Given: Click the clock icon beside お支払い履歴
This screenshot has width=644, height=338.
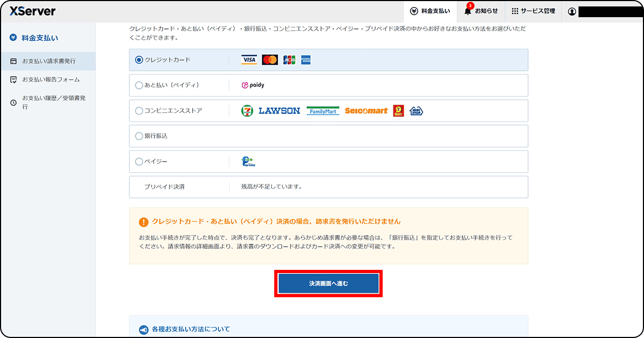Looking at the screenshot, I should tap(13, 102).
